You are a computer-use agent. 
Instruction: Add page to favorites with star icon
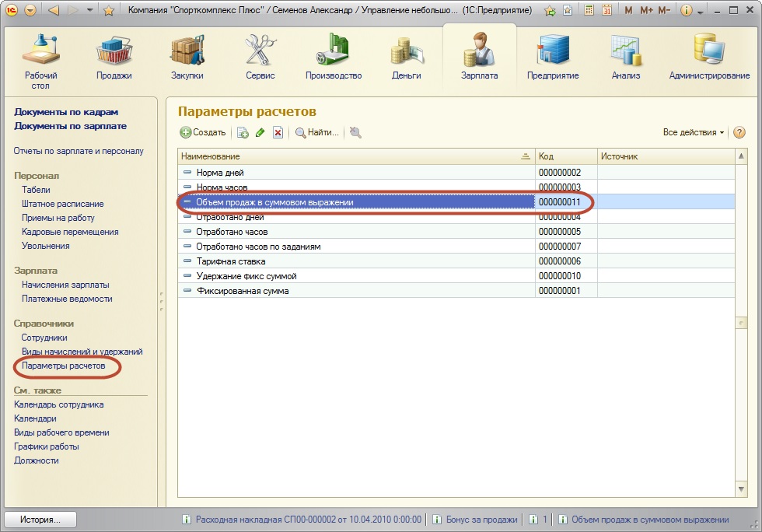click(109, 11)
